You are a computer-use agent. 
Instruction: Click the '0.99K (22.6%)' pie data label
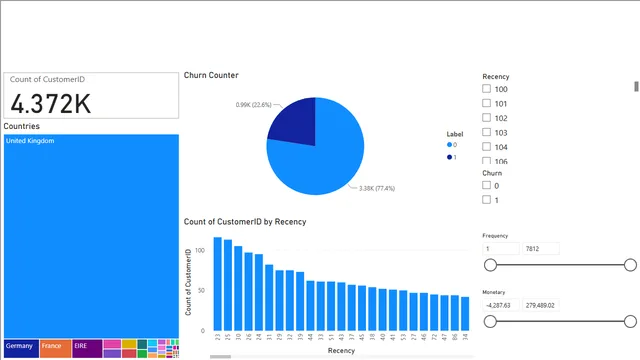tap(253, 105)
